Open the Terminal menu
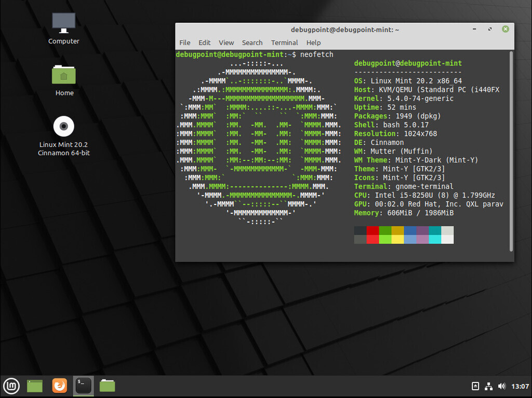 click(x=284, y=43)
